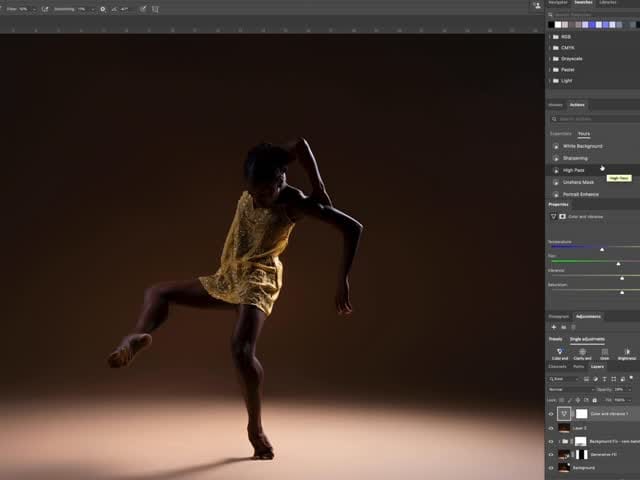The width and height of the screenshot is (640, 480).
Task: Switch to the Actions tab
Action: click(x=577, y=105)
